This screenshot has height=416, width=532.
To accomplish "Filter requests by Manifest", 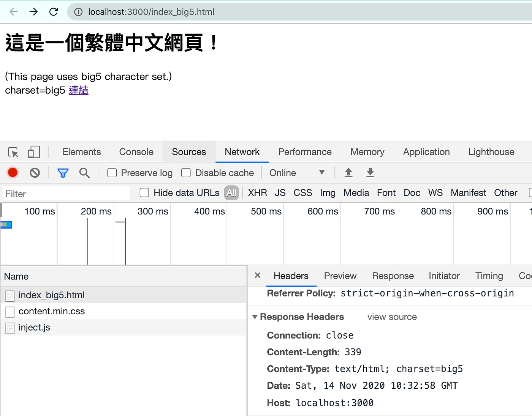I will coord(469,193).
